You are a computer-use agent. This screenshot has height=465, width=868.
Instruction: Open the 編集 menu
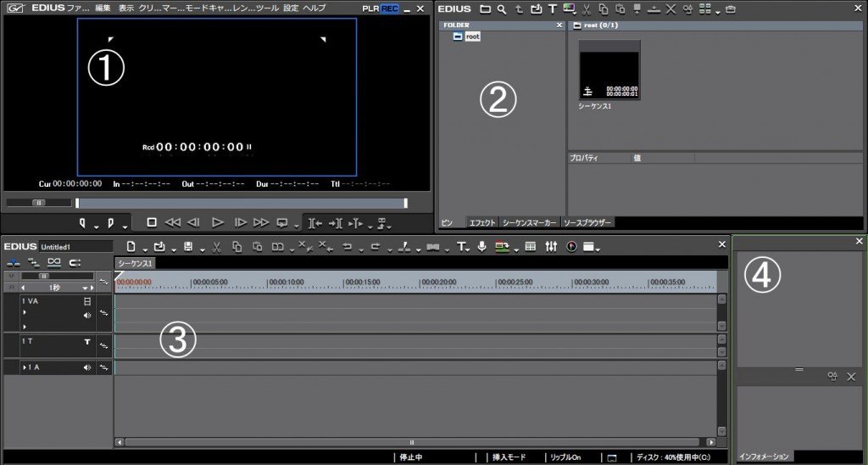[x=103, y=8]
